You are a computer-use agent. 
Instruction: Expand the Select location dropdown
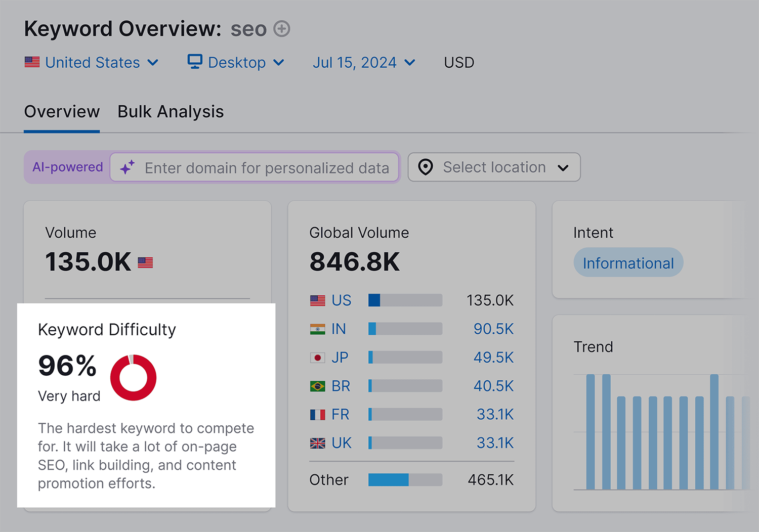[494, 167]
